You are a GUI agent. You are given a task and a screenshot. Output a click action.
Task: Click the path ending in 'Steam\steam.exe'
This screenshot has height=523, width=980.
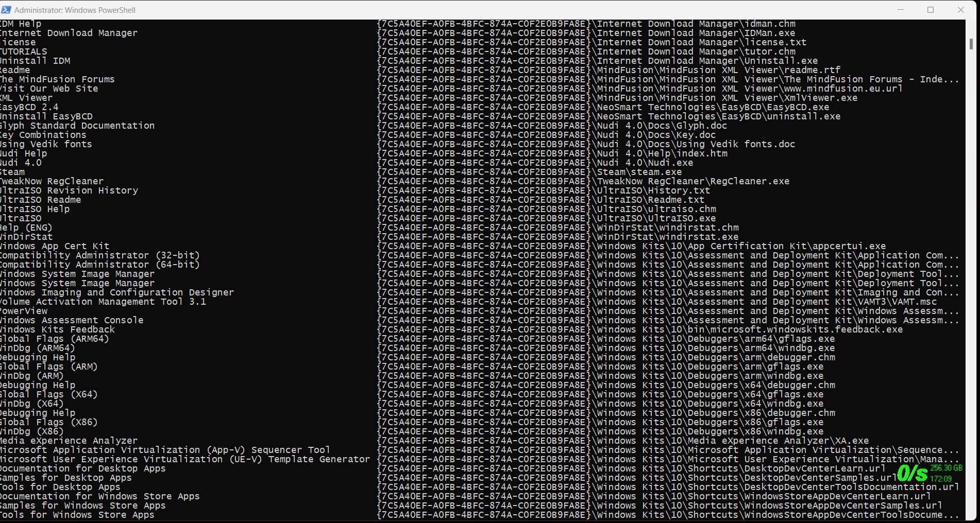tap(530, 172)
